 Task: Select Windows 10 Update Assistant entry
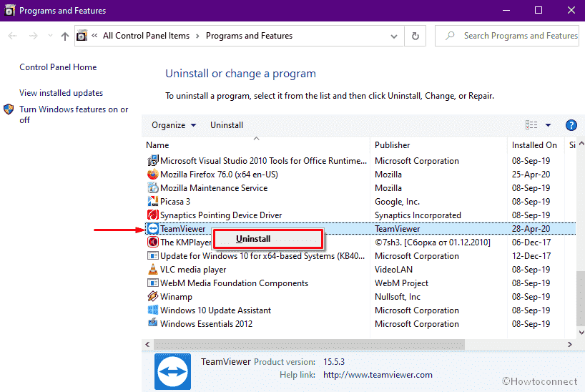coord(360,310)
